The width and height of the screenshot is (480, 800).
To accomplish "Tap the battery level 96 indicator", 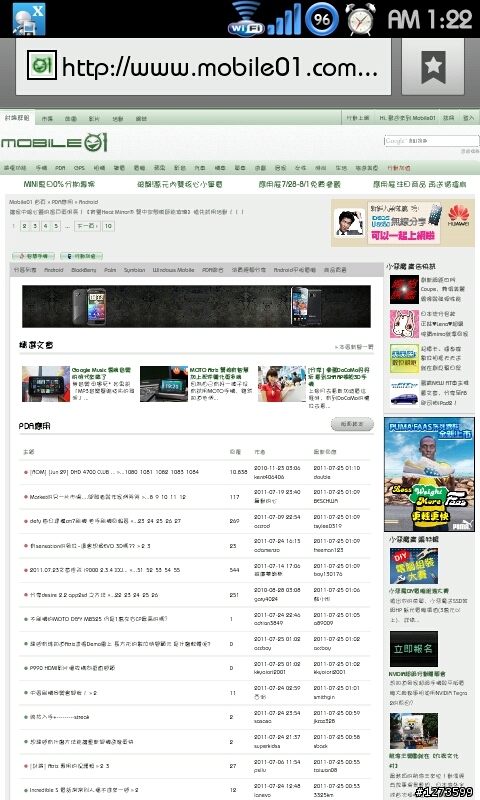I will (321, 19).
